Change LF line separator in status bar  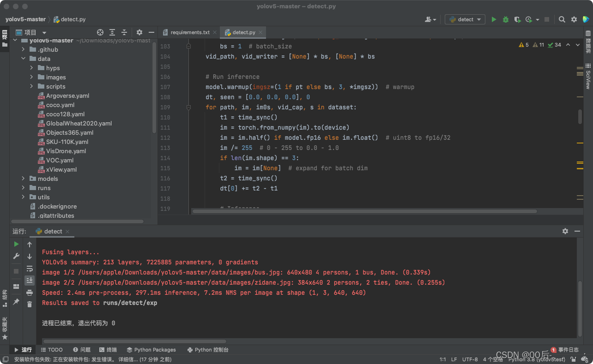pyautogui.click(x=454, y=359)
